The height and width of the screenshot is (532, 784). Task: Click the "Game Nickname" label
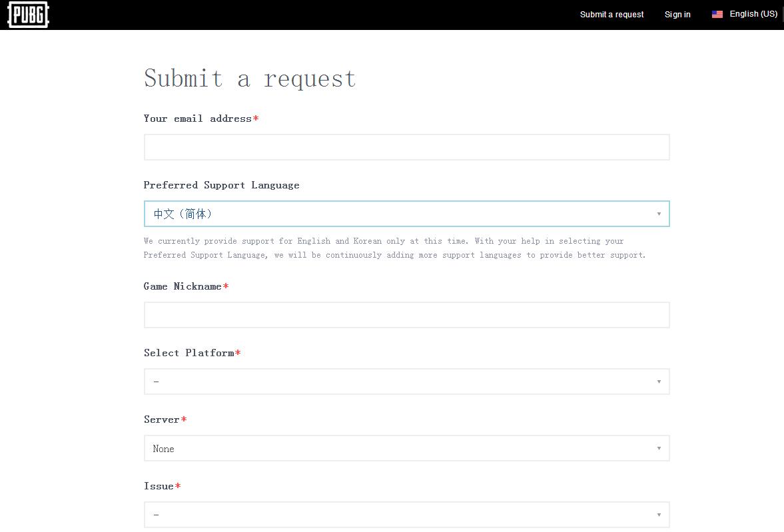[x=183, y=286]
